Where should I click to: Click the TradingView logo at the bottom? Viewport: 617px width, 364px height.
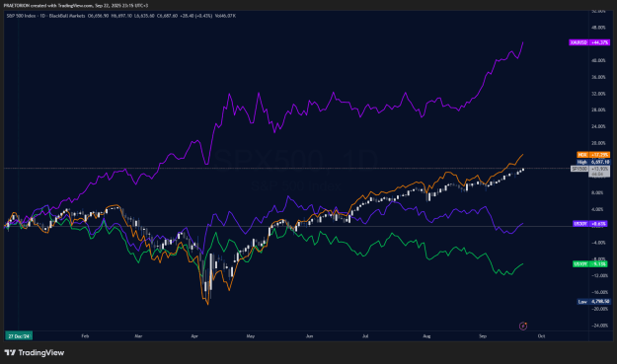coord(34,352)
